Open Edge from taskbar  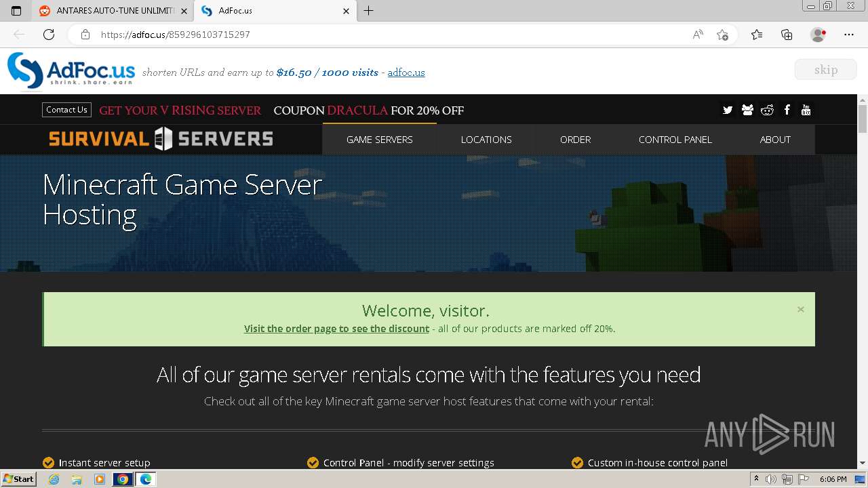click(146, 479)
